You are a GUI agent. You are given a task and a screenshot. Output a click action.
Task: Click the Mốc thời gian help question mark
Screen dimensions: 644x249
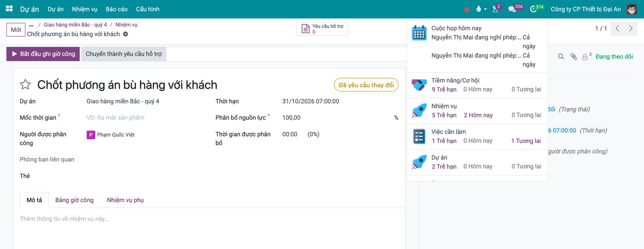[59, 116]
